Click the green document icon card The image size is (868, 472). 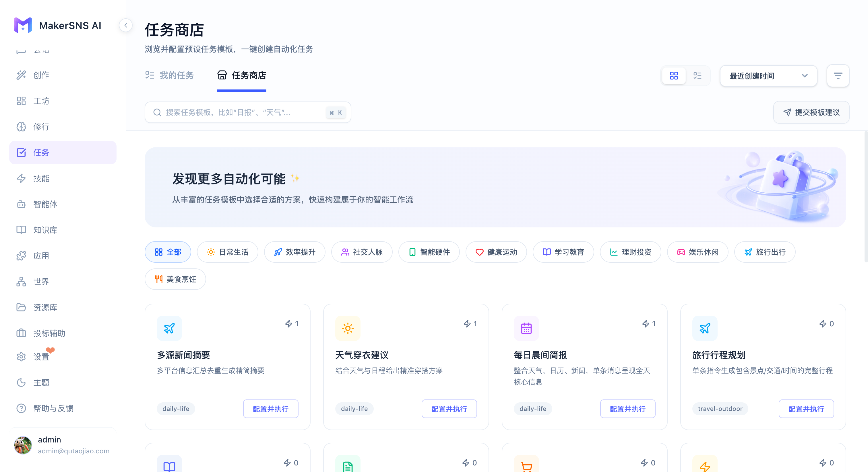click(406, 458)
